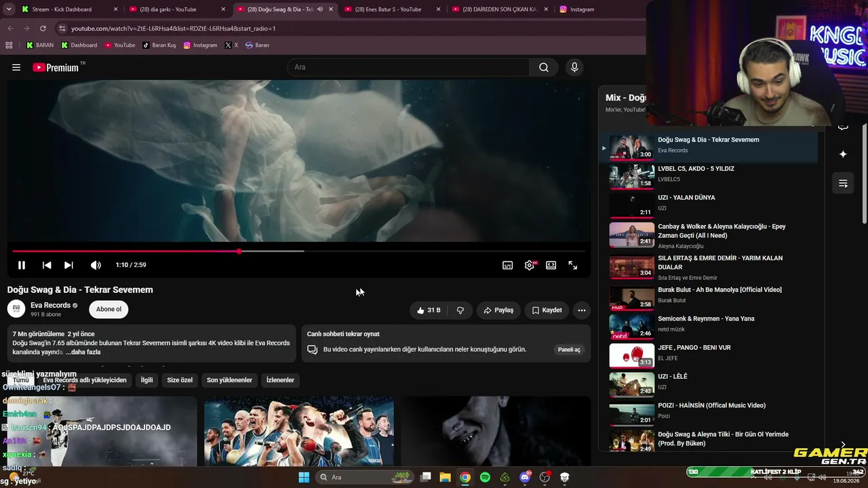Image resolution: width=868 pixels, height=488 pixels.
Task: Open Spotify from the taskbar
Action: pyautogui.click(x=485, y=477)
